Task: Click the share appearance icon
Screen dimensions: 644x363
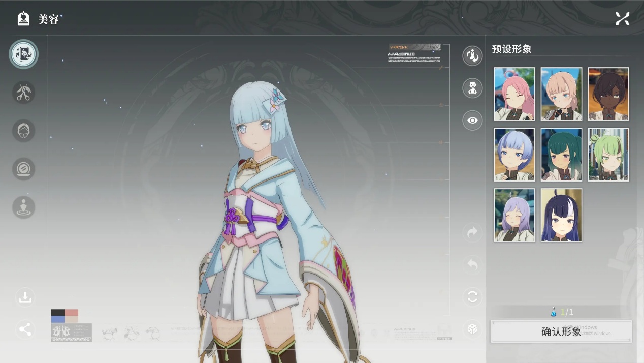Action: (25, 329)
